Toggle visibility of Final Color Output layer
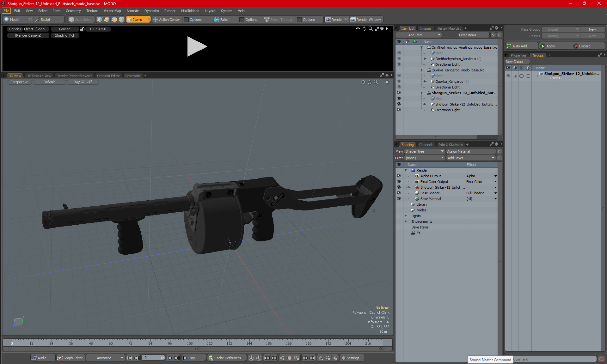Viewport: 607px width, 364px height. (399, 182)
